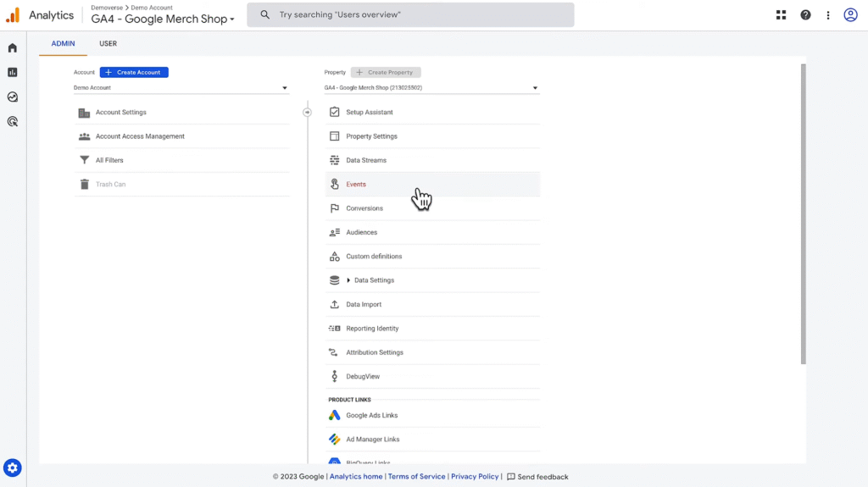Click the Conversions flag icon
Viewport: 868px width, 487px height.
coord(334,208)
